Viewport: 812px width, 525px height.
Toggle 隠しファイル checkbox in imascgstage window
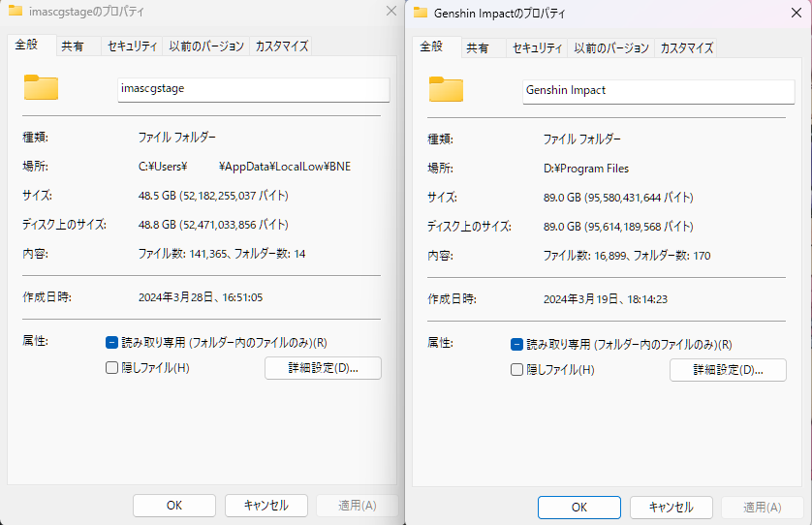[x=111, y=368]
